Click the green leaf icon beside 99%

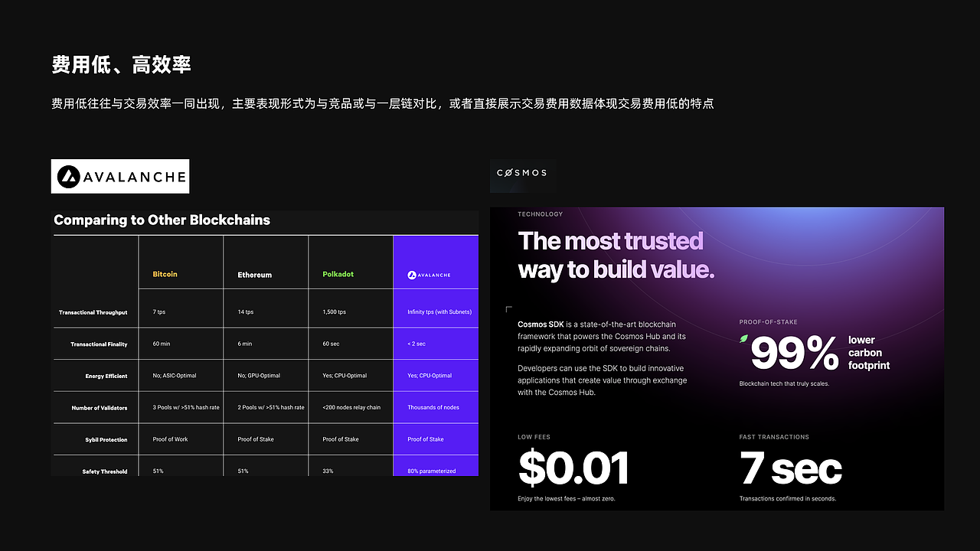coord(743,339)
